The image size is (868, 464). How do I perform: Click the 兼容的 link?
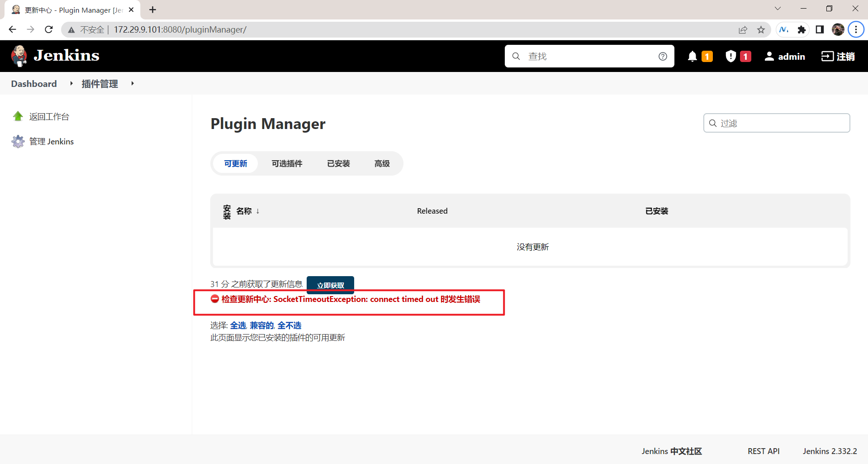[x=262, y=325]
